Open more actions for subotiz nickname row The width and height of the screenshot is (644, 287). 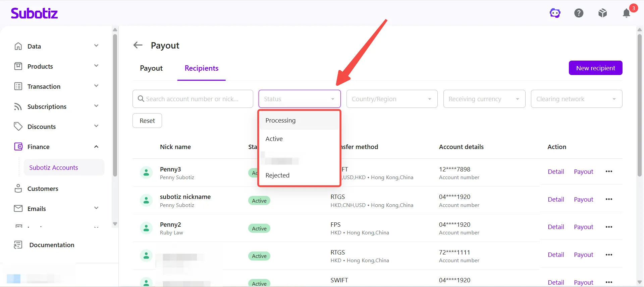(x=609, y=199)
